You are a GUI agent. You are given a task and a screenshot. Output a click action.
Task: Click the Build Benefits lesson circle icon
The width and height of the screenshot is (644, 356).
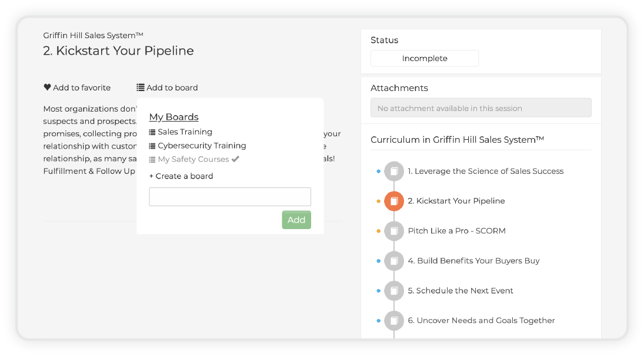(394, 261)
